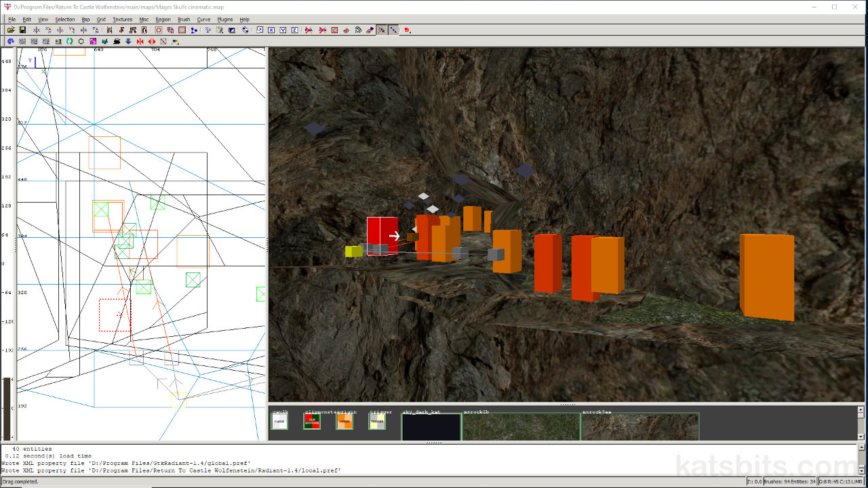Click the red icon at main toolbar end
868x488 pixels.
tap(406, 30)
